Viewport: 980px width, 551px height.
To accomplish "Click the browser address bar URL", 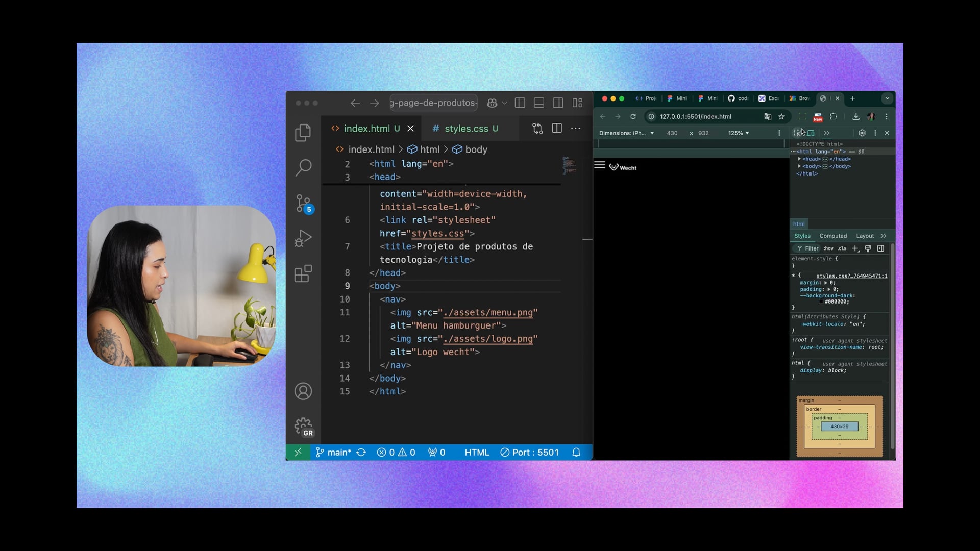I will pos(695,117).
